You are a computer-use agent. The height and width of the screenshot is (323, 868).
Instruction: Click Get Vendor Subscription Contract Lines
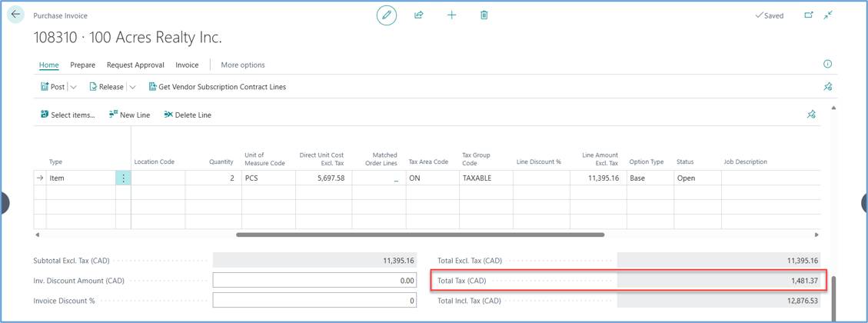(217, 87)
